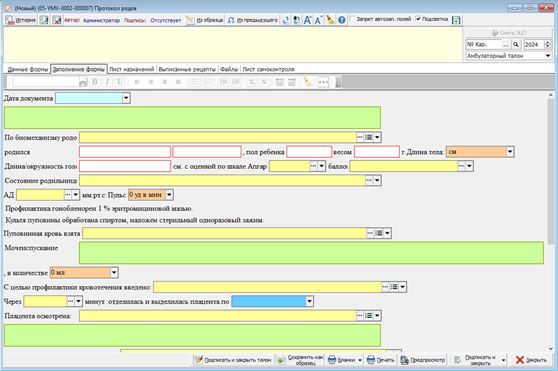Open the Лист назначений tab
558x371 pixels.
[x=131, y=69]
